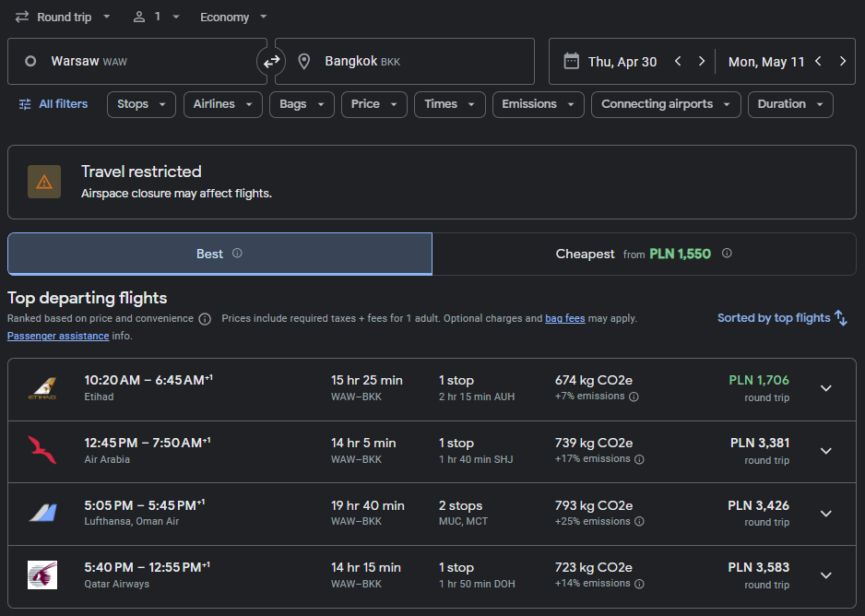Click the 2 hr 15 min AUH layover
865x616 pixels.
(x=477, y=397)
